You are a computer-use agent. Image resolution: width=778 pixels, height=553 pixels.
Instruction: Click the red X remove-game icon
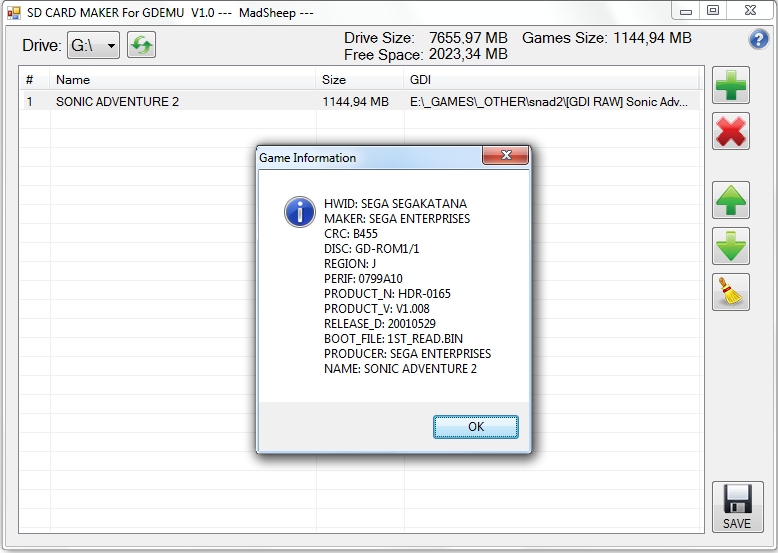[x=731, y=131]
